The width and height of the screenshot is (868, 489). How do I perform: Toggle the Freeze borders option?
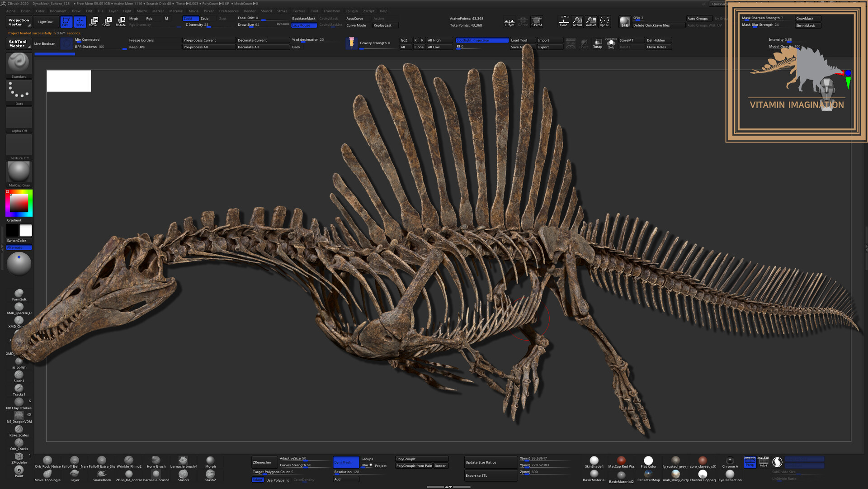(142, 40)
